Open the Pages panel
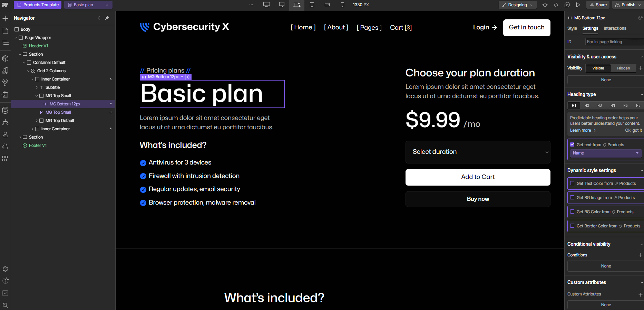This screenshot has height=310, width=644. [x=5, y=31]
